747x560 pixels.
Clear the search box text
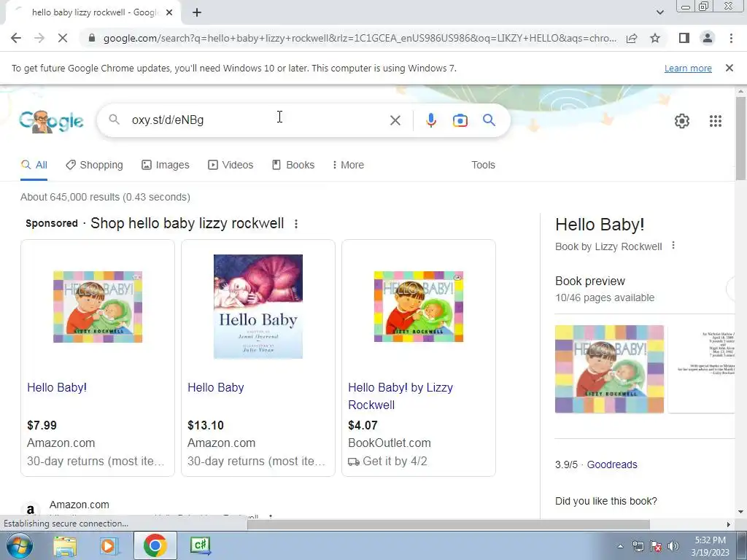point(395,120)
